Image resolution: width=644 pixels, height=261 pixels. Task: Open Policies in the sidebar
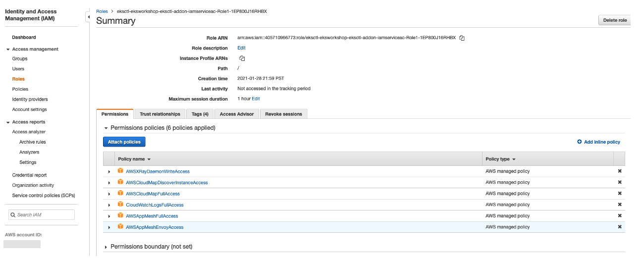pos(20,89)
